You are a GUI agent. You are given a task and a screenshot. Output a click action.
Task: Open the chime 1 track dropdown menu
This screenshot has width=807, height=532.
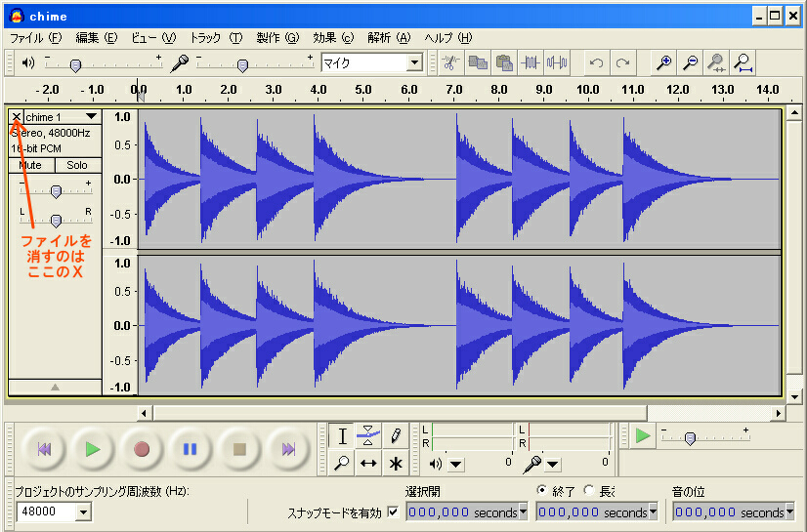(x=92, y=117)
